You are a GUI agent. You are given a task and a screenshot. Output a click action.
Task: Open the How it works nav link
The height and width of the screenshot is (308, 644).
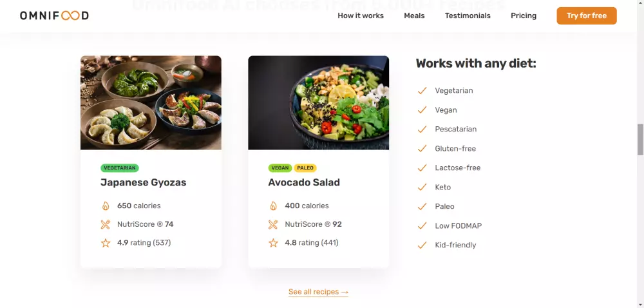(x=361, y=15)
